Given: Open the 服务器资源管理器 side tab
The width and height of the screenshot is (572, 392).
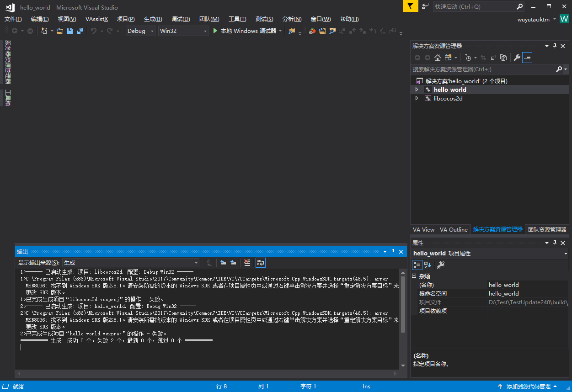Looking at the screenshot, I should coord(7,62).
